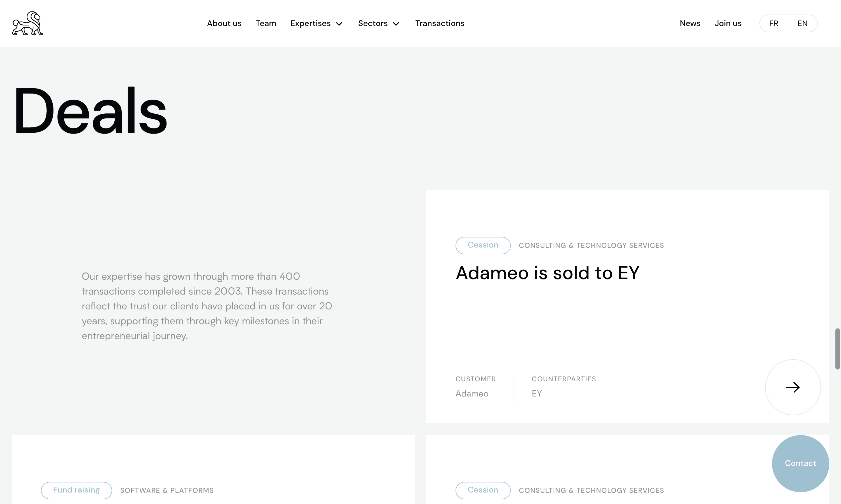Screen dimensions: 841x504
Task: Click the page vertical scrollbar thumb
Action: point(837,348)
